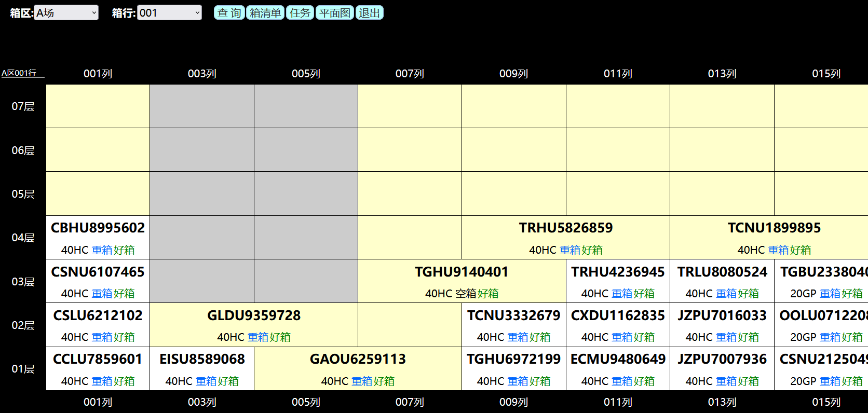The height and width of the screenshot is (413, 868).
Task: Click the bottom 009列 column label
Action: (x=514, y=402)
